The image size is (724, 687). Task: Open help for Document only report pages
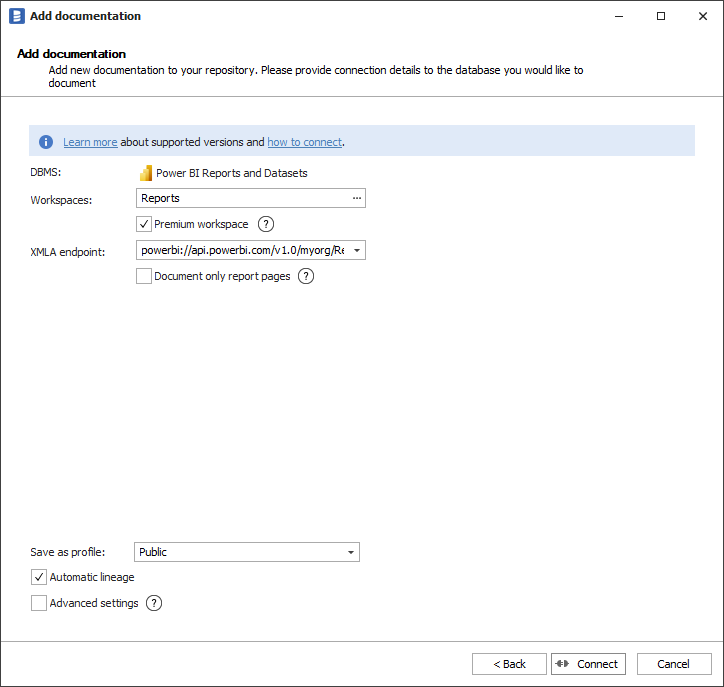pos(306,276)
